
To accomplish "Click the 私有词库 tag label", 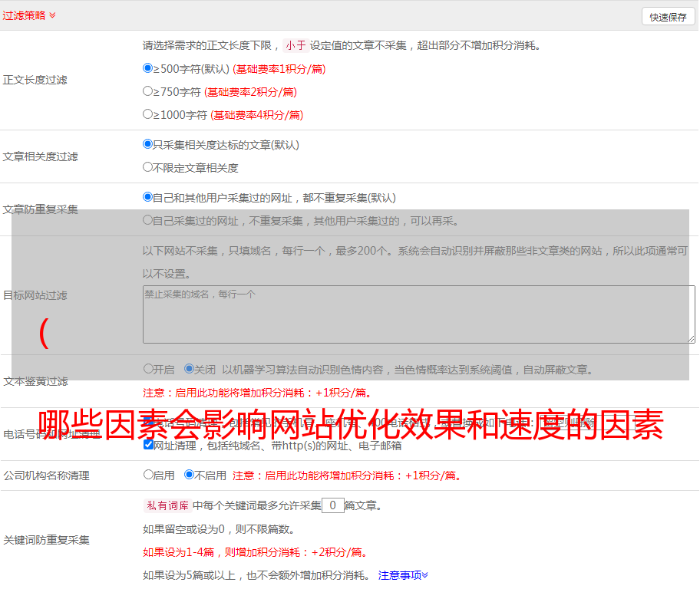I will tap(167, 505).
